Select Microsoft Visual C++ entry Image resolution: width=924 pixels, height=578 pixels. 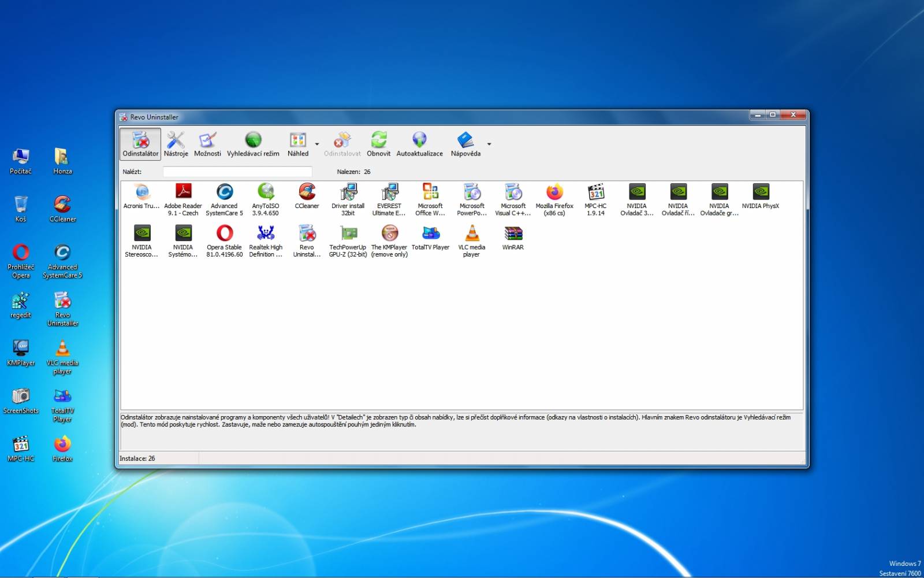tap(513, 199)
